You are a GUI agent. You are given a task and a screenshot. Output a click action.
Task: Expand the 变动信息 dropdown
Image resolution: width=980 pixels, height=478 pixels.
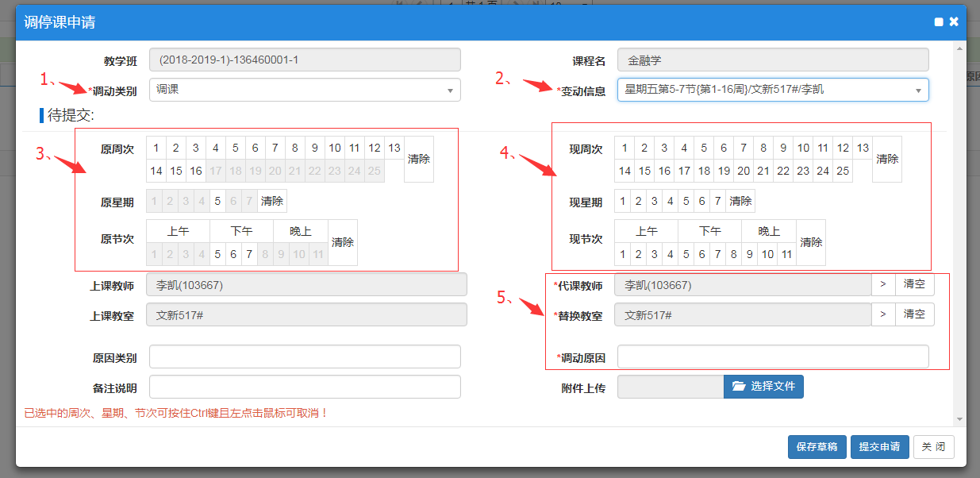point(772,90)
